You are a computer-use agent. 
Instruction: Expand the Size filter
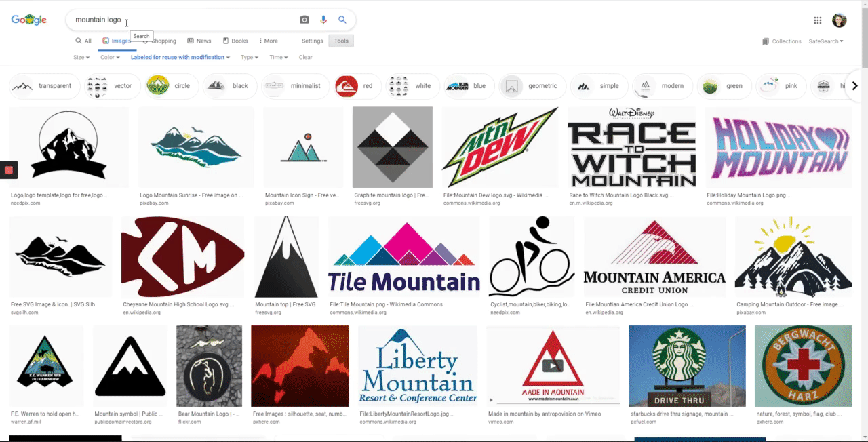tap(81, 57)
